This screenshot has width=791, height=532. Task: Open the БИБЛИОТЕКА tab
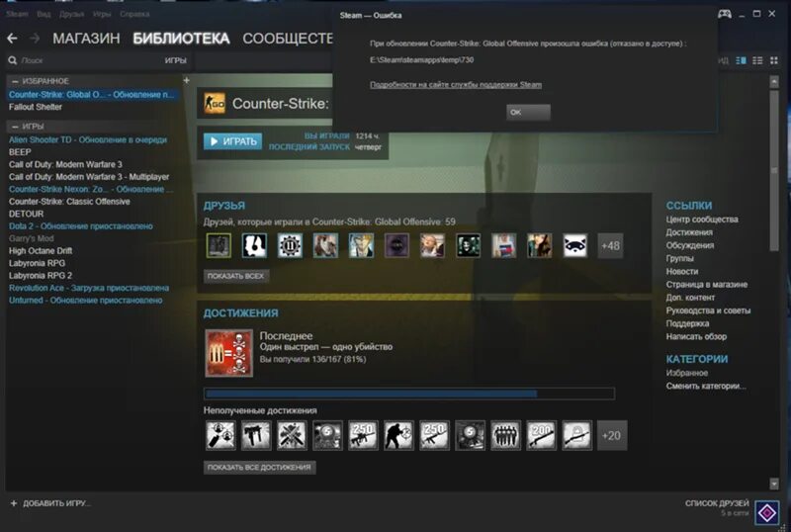(181, 39)
